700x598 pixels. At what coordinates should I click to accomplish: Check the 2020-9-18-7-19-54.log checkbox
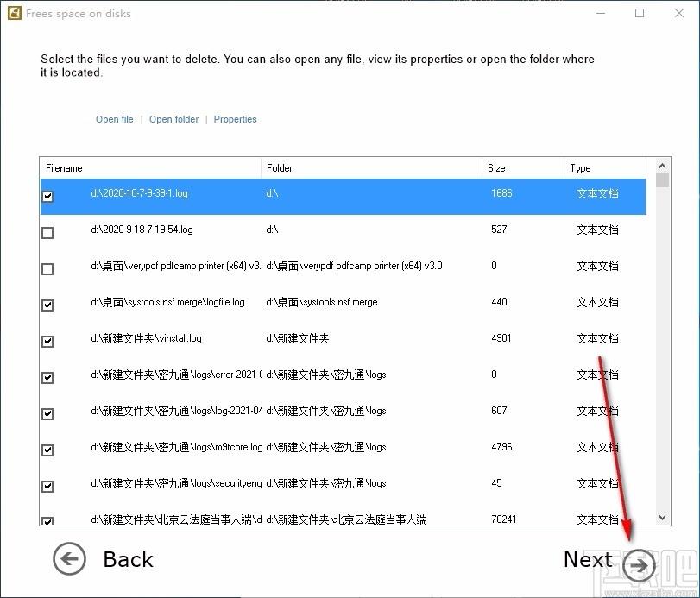47,232
